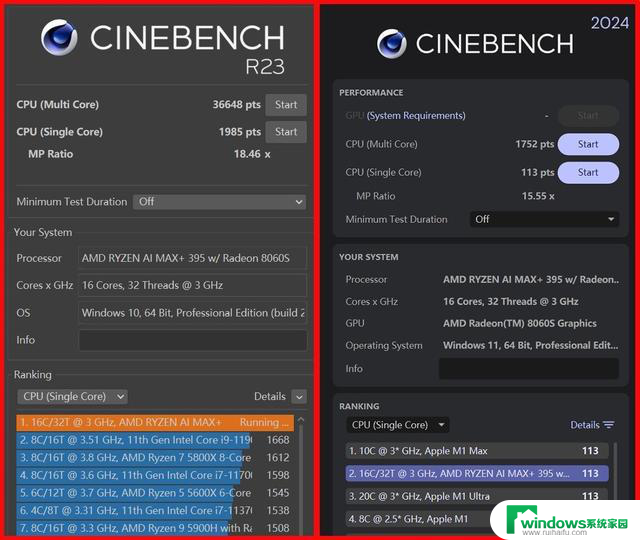The image size is (640, 540).
Task: Select 2024 ranking row Apple M1 Ultra
Action: (x=477, y=496)
